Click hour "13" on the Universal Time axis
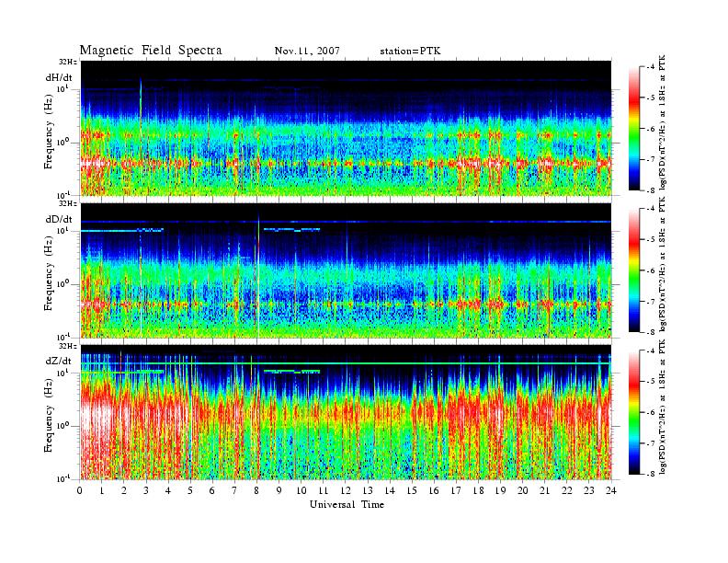 [368, 490]
